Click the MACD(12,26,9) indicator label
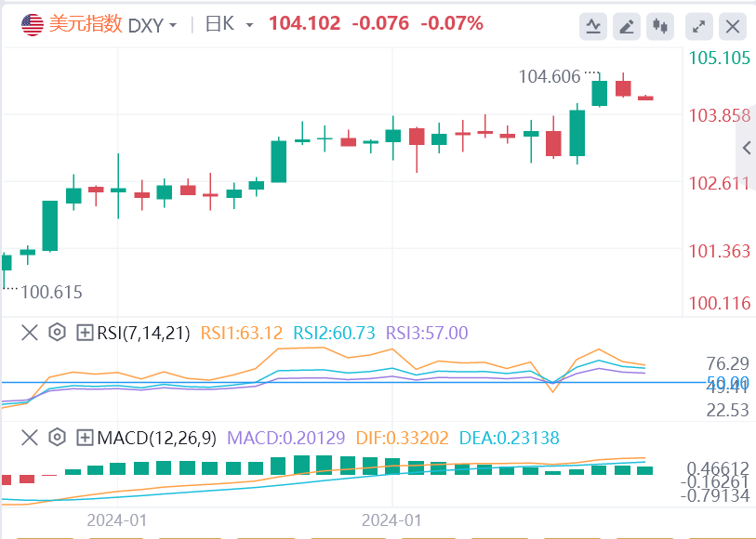This screenshot has height=539, width=756. tap(156, 438)
